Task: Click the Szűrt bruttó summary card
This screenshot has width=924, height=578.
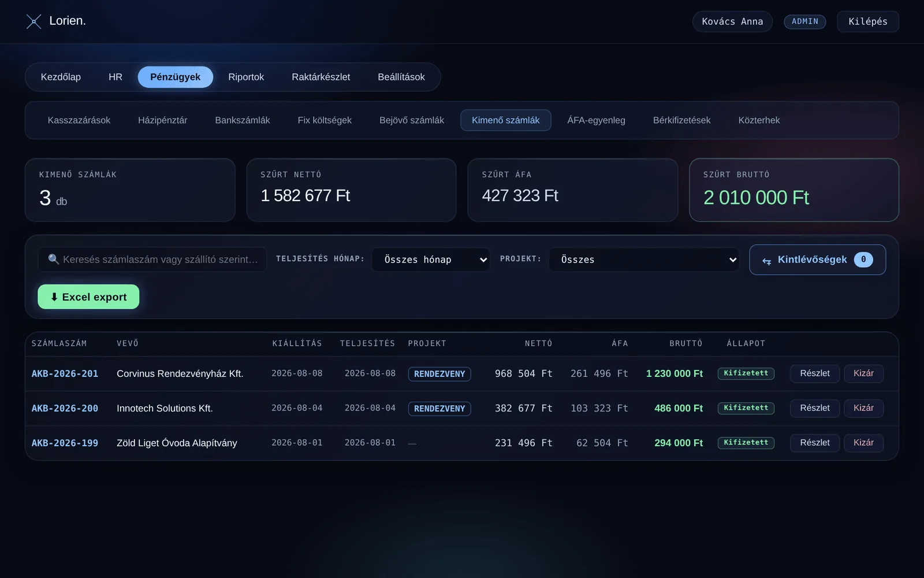Action: pyautogui.click(x=794, y=190)
